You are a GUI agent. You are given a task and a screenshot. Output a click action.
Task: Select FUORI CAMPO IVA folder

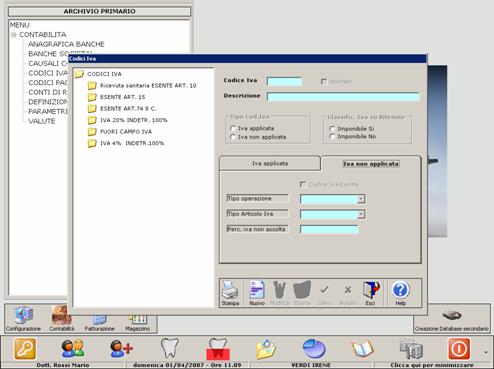point(126,132)
